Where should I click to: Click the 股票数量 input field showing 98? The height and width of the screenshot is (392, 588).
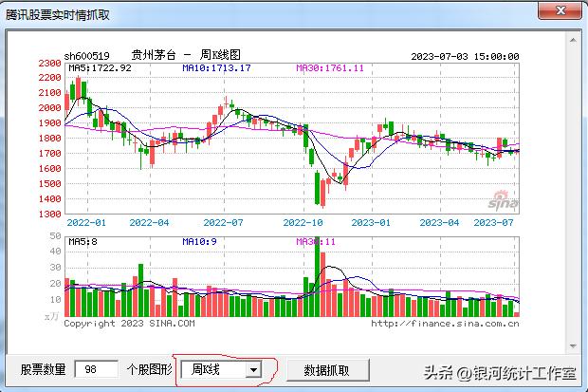(x=97, y=369)
